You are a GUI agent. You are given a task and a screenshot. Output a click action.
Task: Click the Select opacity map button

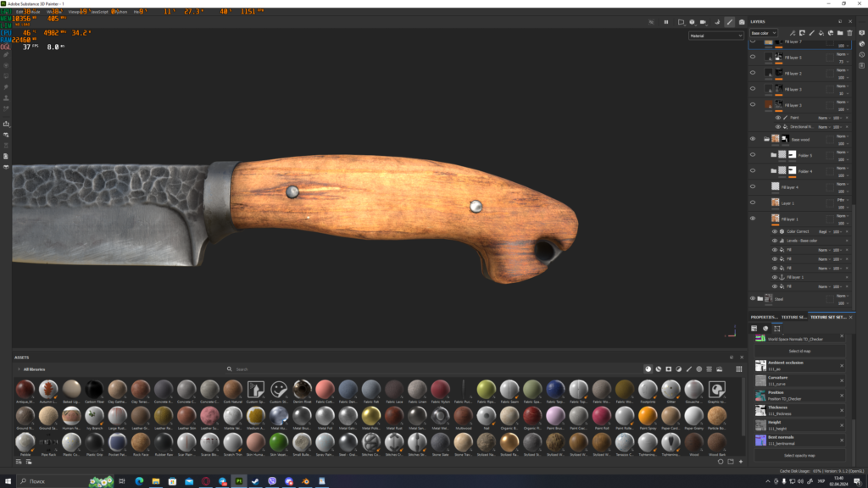coord(799,455)
